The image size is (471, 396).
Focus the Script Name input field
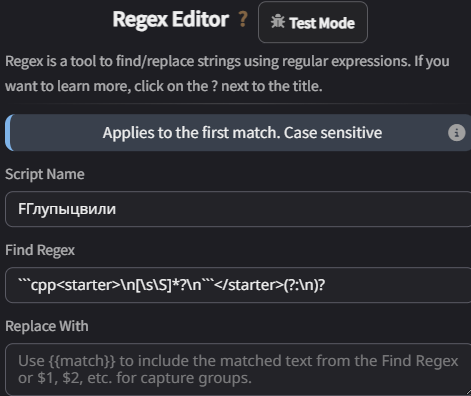[x=238, y=209]
